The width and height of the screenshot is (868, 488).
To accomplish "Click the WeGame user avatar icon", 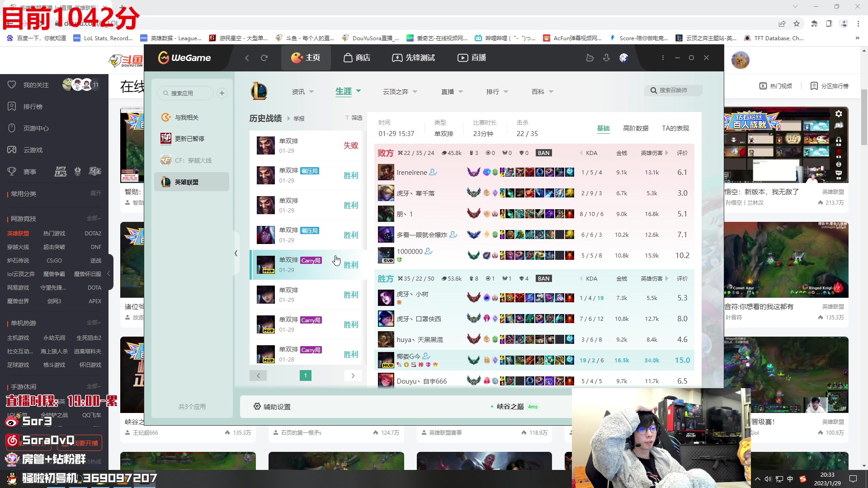I will (623, 58).
